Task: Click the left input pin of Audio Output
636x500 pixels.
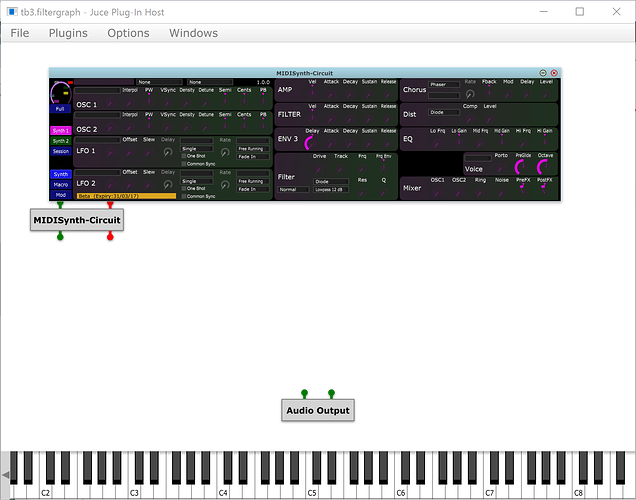Action: [305, 393]
